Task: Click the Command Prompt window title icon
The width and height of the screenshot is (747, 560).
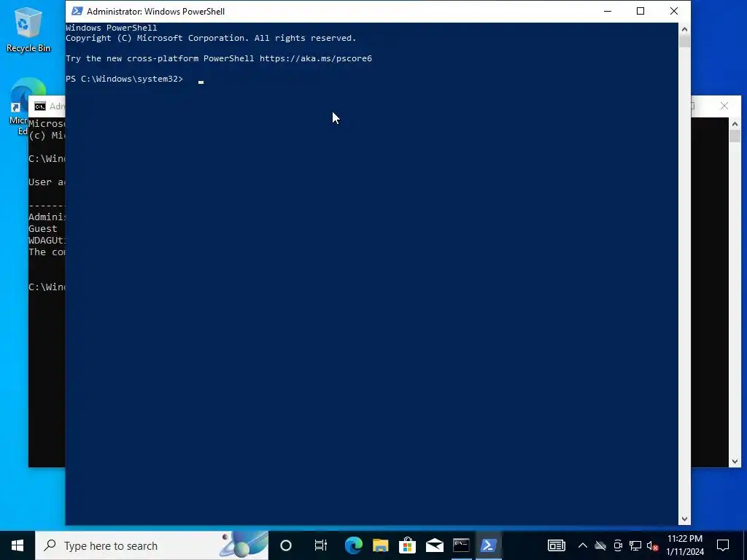Action: (40, 106)
